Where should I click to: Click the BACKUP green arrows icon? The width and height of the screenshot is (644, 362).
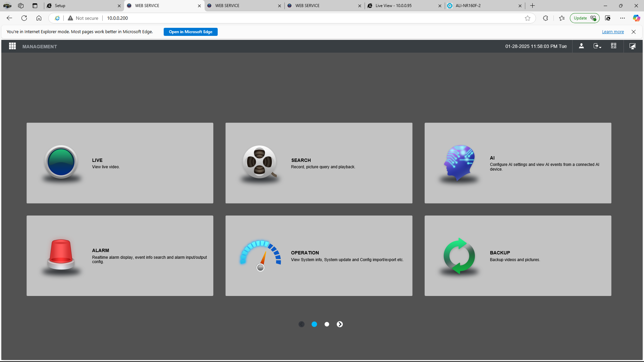tap(459, 256)
